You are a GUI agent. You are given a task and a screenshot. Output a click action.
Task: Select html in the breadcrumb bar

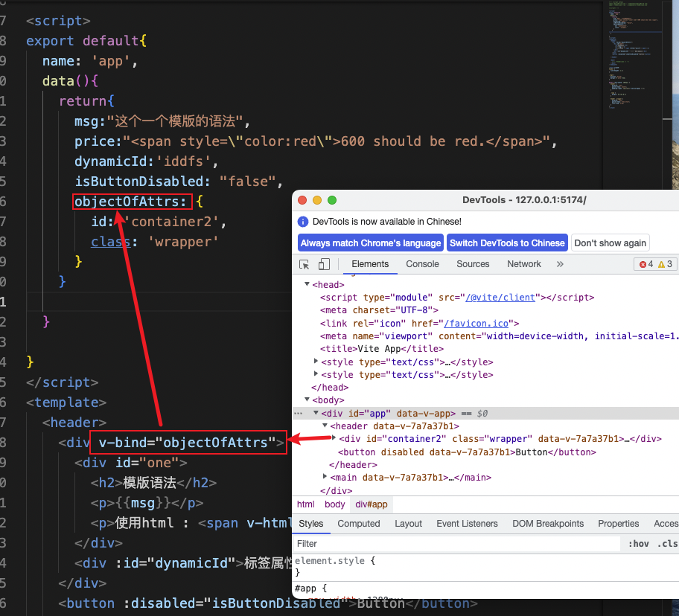click(x=306, y=504)
